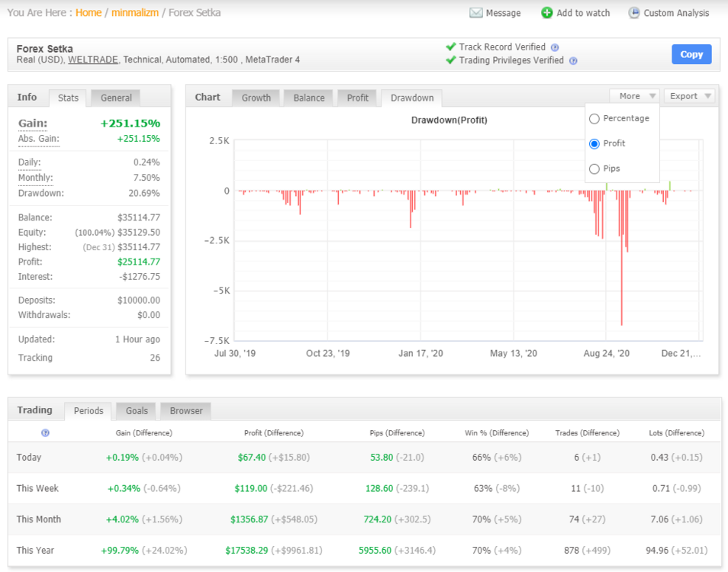This screenshot has width=728, height=572.
Task: Click the Track Record Verified green checkmark
Action: click(x=450, y=47)
